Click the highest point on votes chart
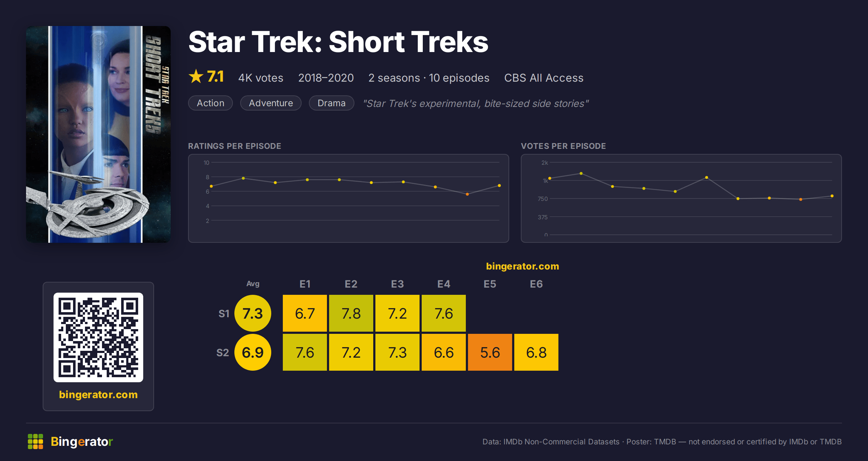Image resolution: width=868 pixels, height=461 pixels. (581, 173)
